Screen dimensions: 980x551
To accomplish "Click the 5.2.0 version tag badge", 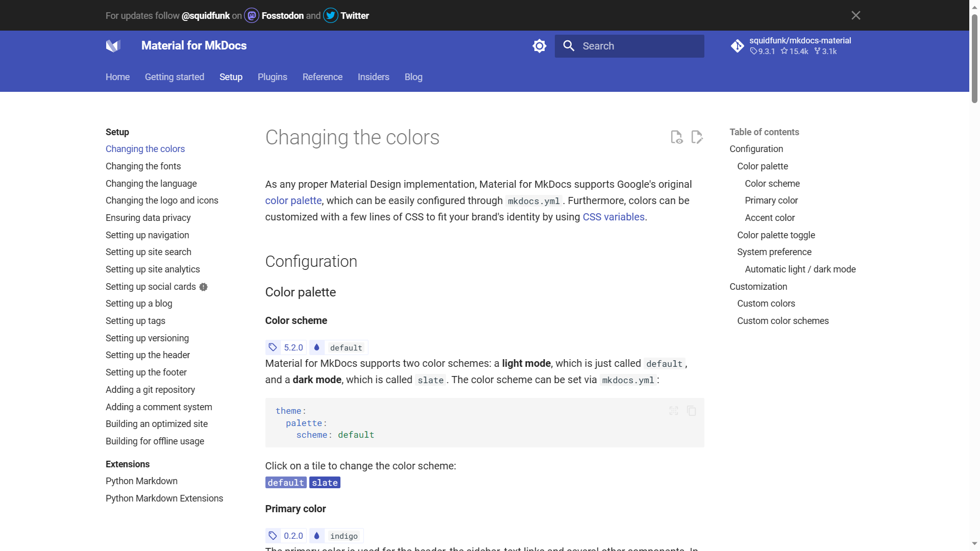I will (x=286, y=347).
